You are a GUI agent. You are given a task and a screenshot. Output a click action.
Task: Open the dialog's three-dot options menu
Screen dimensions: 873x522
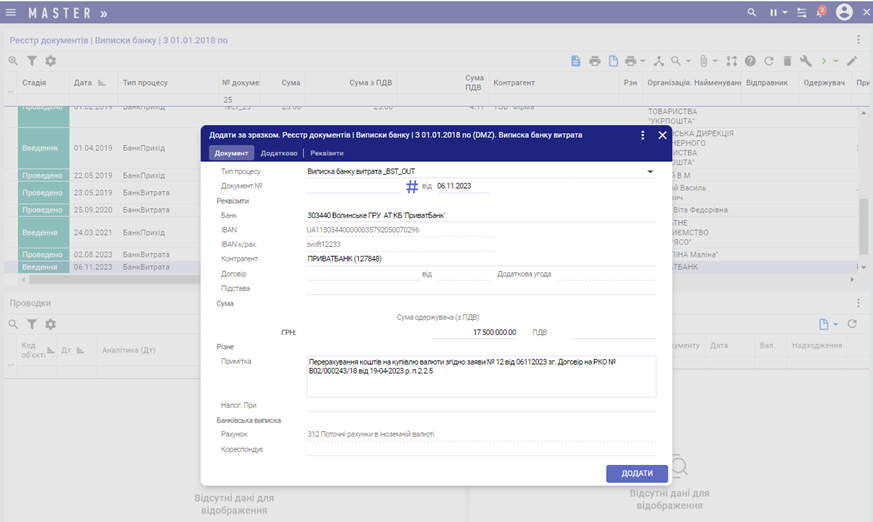click(643, 135)
